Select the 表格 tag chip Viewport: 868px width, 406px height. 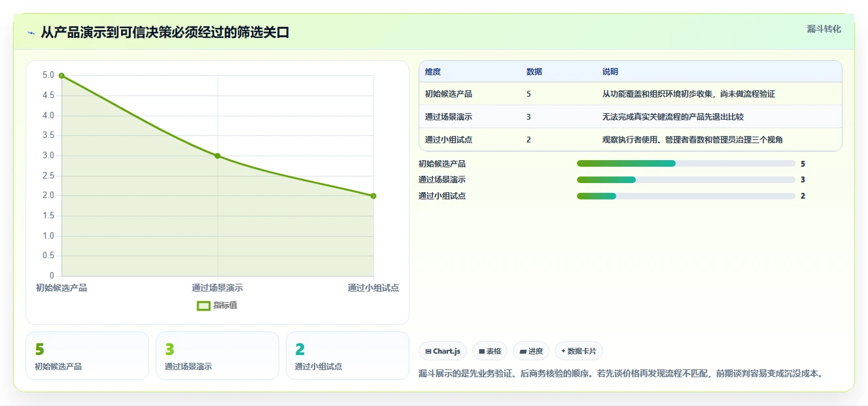[x=490, y=351]
